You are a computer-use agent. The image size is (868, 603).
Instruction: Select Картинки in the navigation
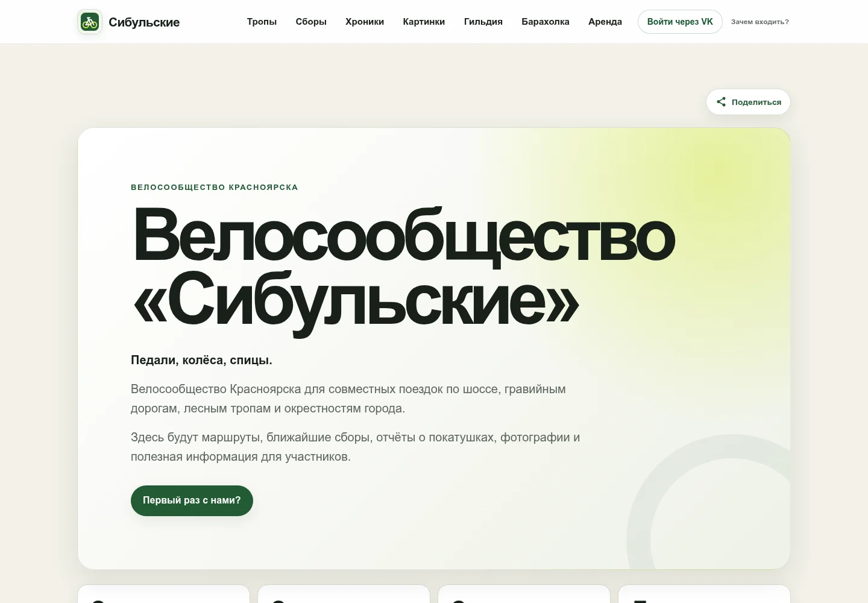pos(424,22)
